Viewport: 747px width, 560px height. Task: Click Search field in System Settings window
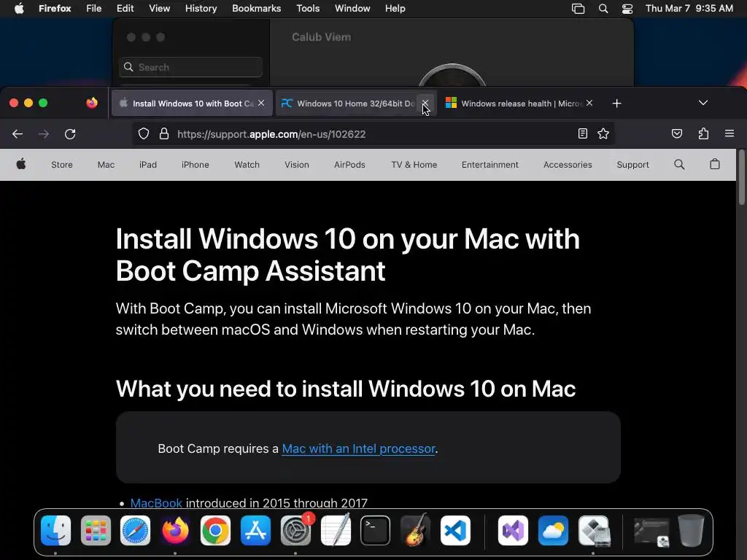point(190,67)
